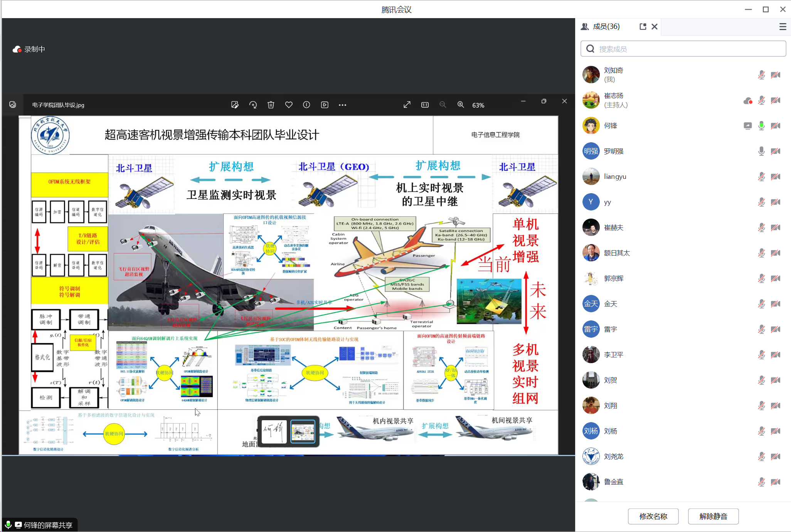
Task: Open image editing in the photo viewer
Action: (235, 104)
